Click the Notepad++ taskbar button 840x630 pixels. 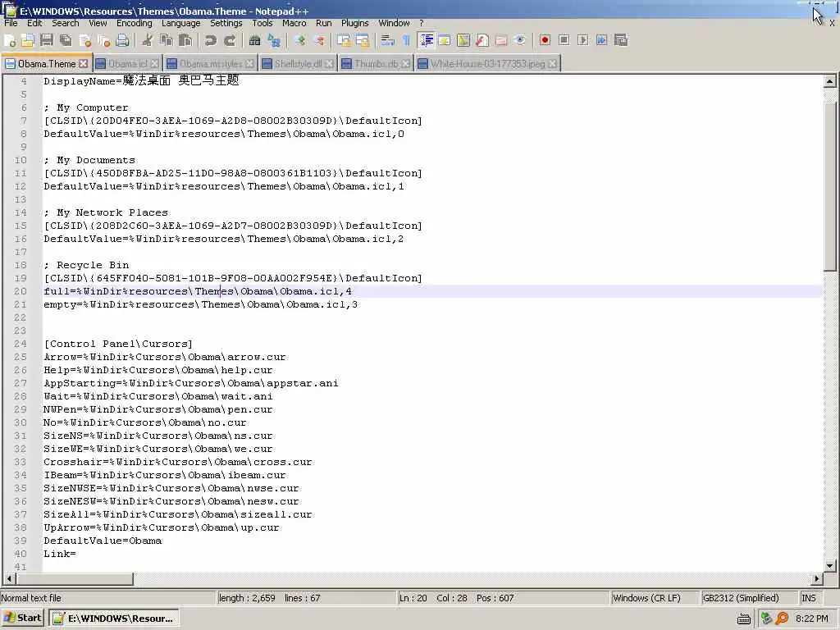[x=113, y=619]
